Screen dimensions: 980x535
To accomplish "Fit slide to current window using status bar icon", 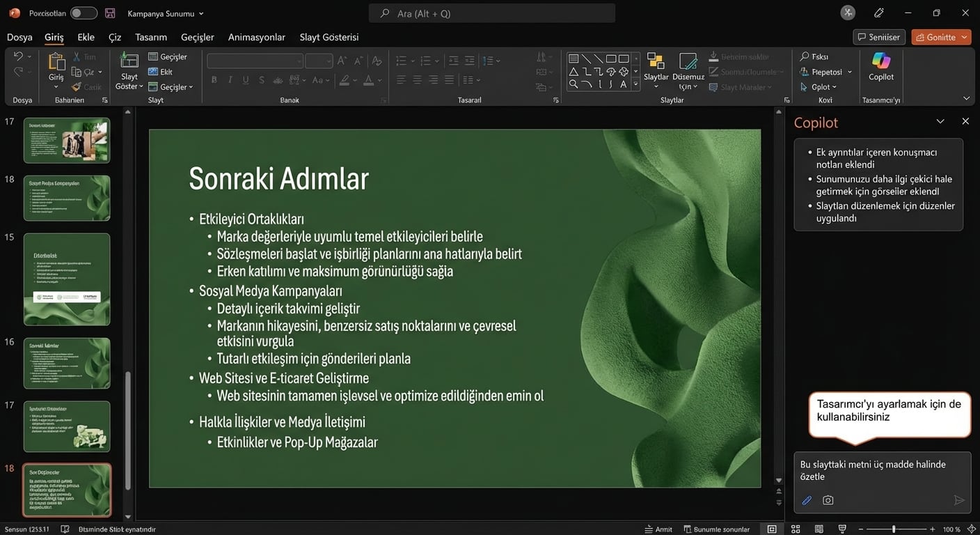I will click(972, 529).
